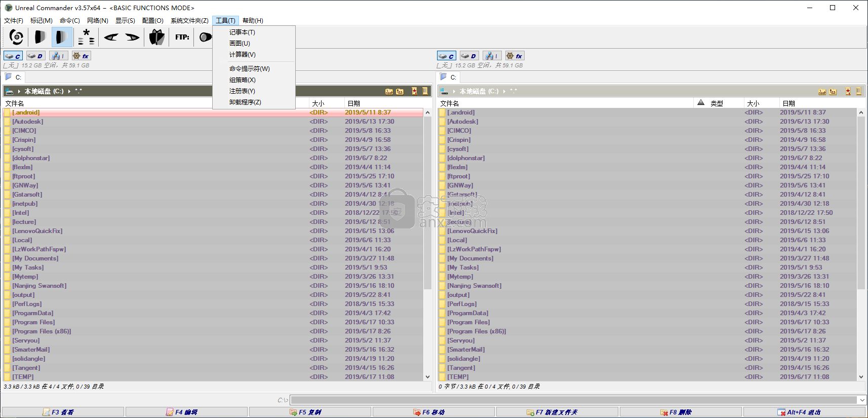Click the gift-box pack files toolbar icon

click(157, 37)
